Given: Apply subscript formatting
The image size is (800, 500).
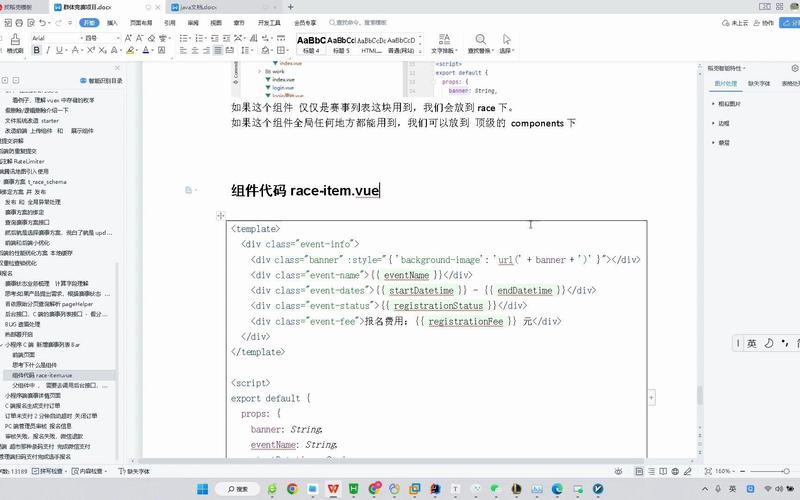Looking at the screenshot, I should (102, 50).
